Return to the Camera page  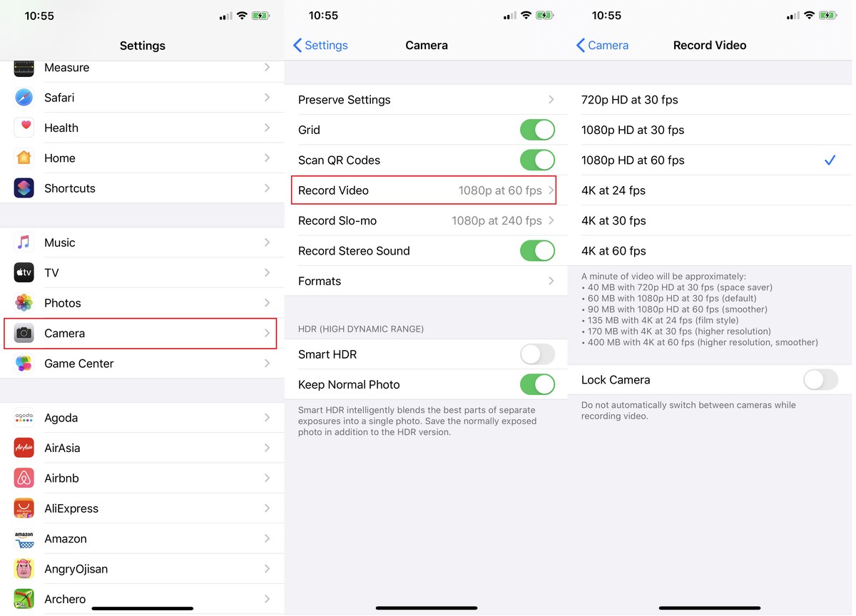click(x=602, y=45)
